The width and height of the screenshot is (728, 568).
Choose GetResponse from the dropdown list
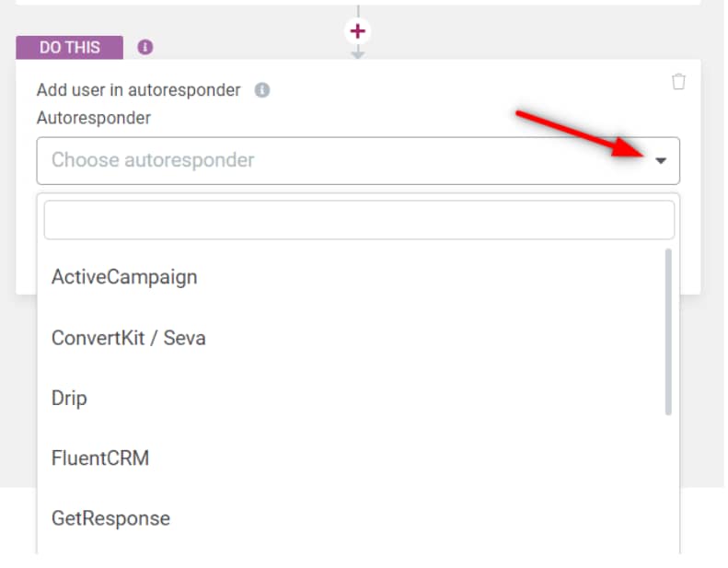pyautogui.click(x=110, y=518)
